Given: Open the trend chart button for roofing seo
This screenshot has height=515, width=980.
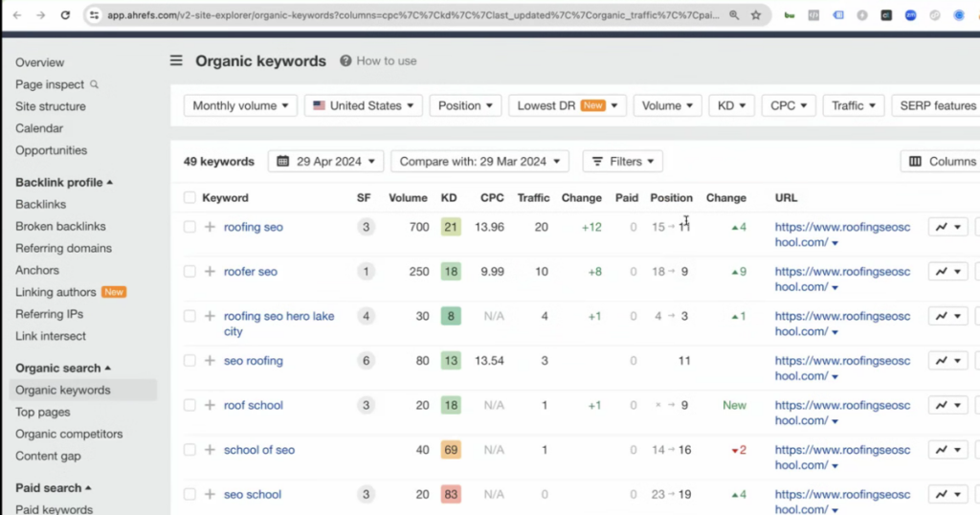Looking at the screenshot, I should [948, 227].
